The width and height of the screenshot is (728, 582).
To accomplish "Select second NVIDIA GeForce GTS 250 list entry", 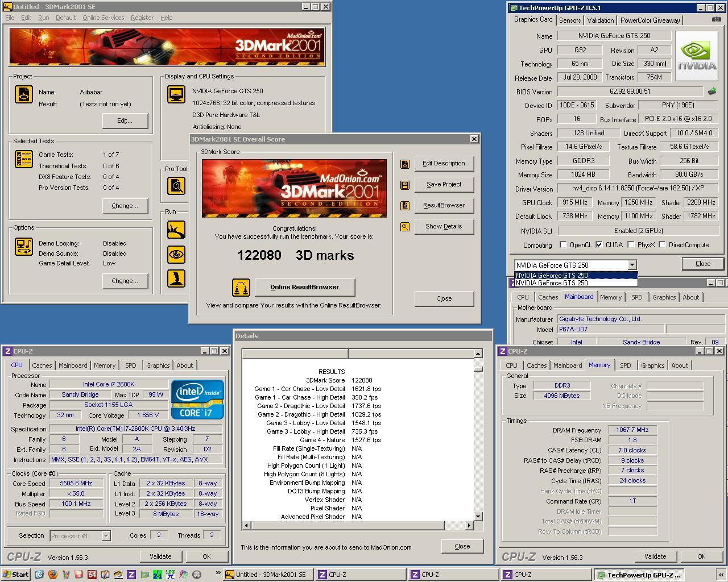I will pyautogui.click(x=576, y=282).
